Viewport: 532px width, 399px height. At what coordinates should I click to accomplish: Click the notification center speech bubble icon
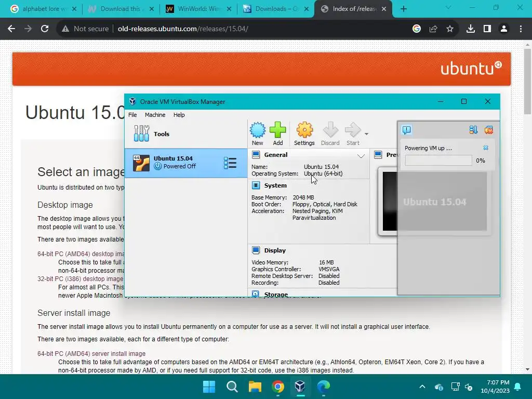tap(406, 129)
